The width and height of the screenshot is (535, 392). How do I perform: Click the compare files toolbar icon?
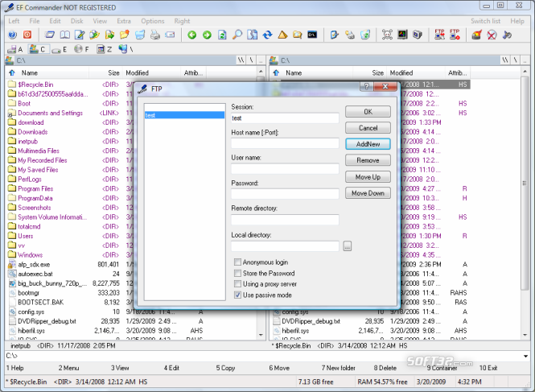pos(252,35)
